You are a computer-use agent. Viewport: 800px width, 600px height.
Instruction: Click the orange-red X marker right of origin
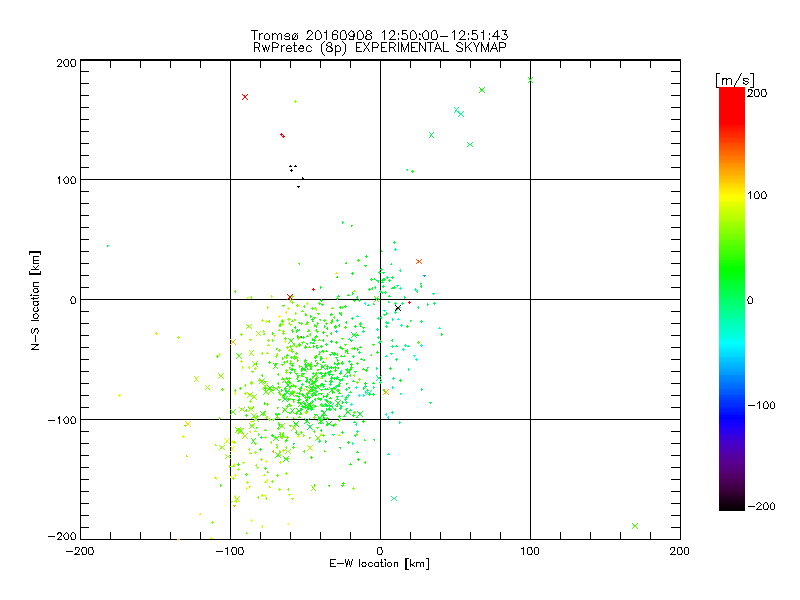pyautogui.click(x=419, y=262)
